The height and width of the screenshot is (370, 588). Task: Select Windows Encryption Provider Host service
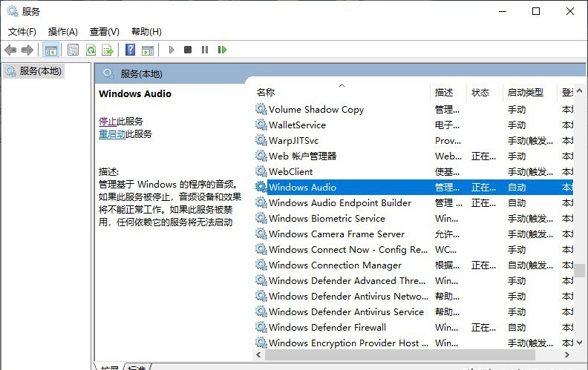tap(348, 343)
